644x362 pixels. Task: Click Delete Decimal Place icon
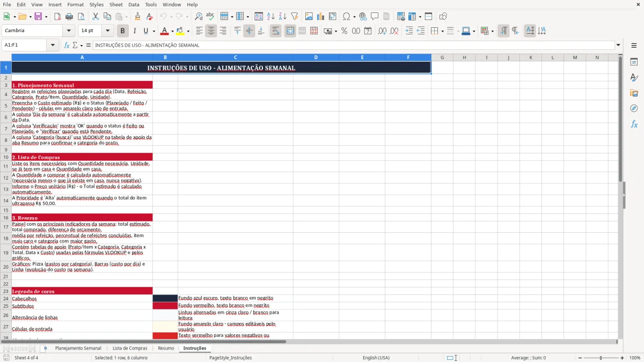click(394, 31)
